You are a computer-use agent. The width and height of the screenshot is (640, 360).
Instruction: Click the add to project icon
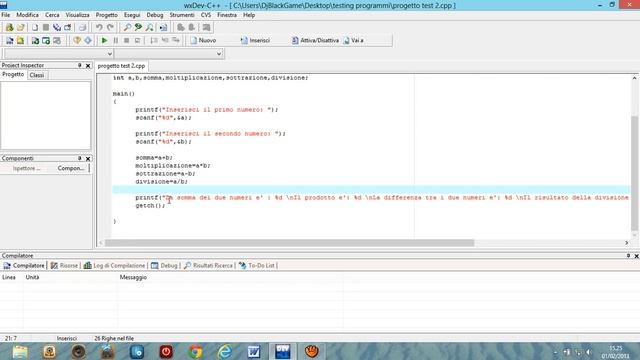tap(35, 40)
